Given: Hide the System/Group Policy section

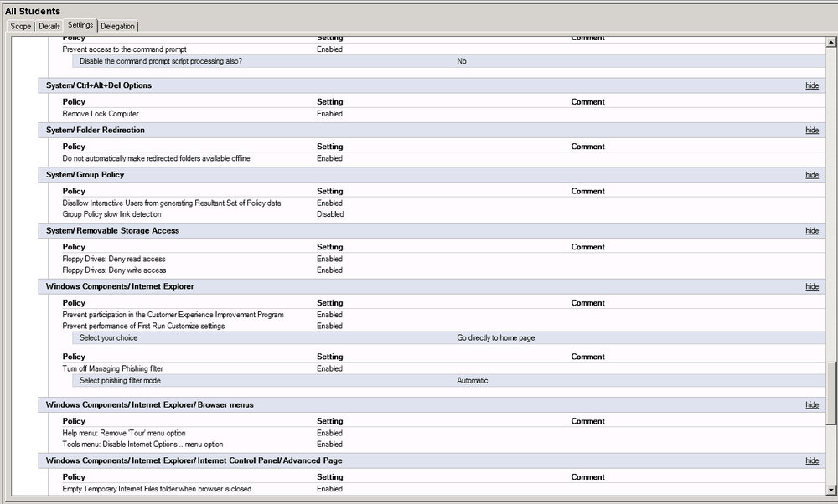Looking at the screenshot, I should click(812, 175).
